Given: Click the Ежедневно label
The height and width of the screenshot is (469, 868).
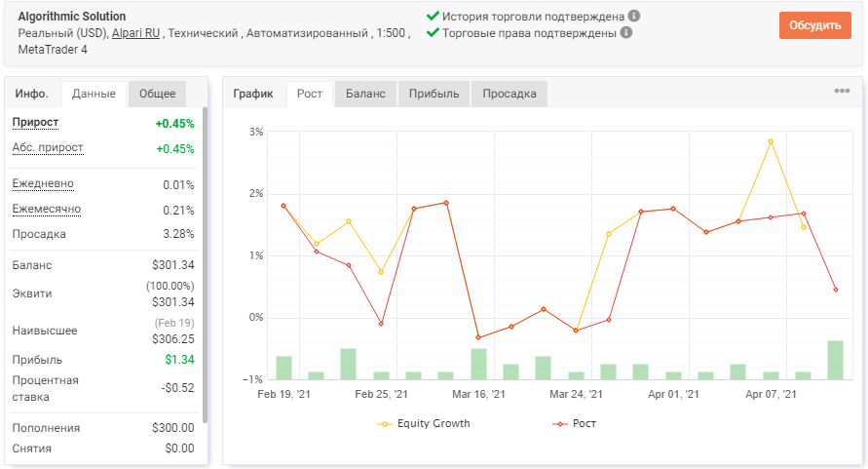Looking at the screenshot, I should pos(43,183).
